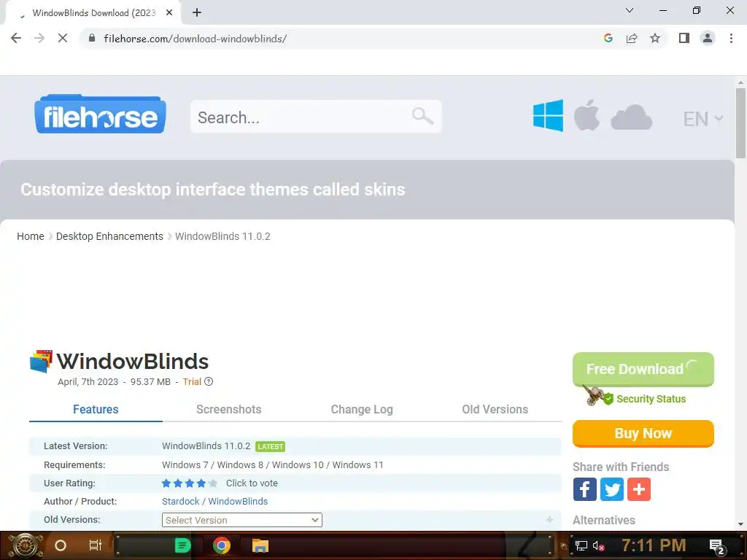Screen dimensions: 747x560
Task: Click the address bar URL
Action: click(196, 39)
